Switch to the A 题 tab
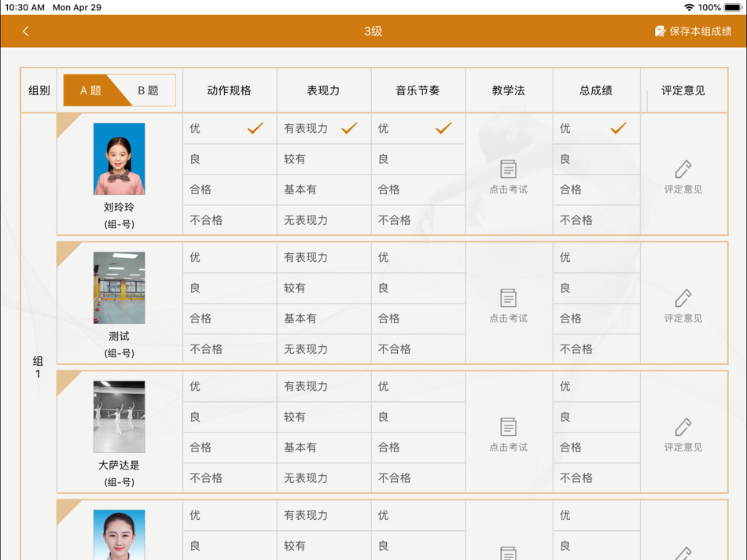Image resolution: width=747 pixels, height=560 pixels. pyautogui.click(x=90, y=90)
